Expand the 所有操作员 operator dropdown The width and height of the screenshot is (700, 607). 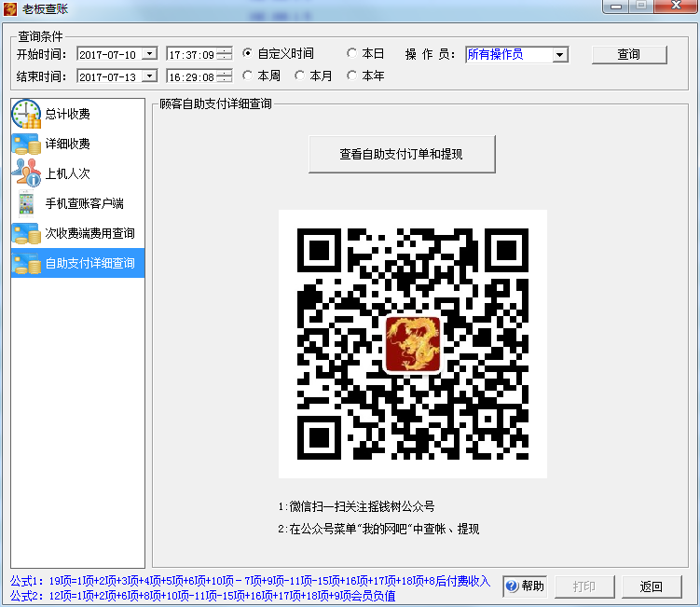click(x=560, y=55)
